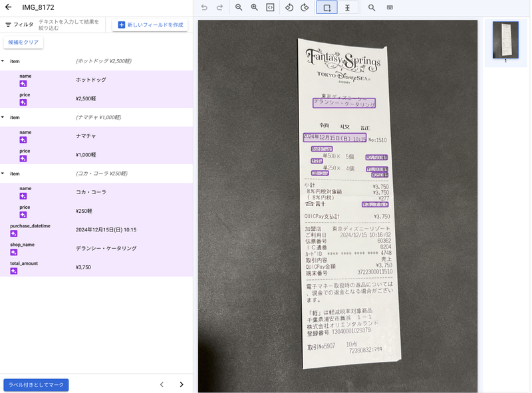Image resolution: width=532 pixels, height=393 pixels.
Task: Zoom in on the receipt image
Action: [255, 7]
